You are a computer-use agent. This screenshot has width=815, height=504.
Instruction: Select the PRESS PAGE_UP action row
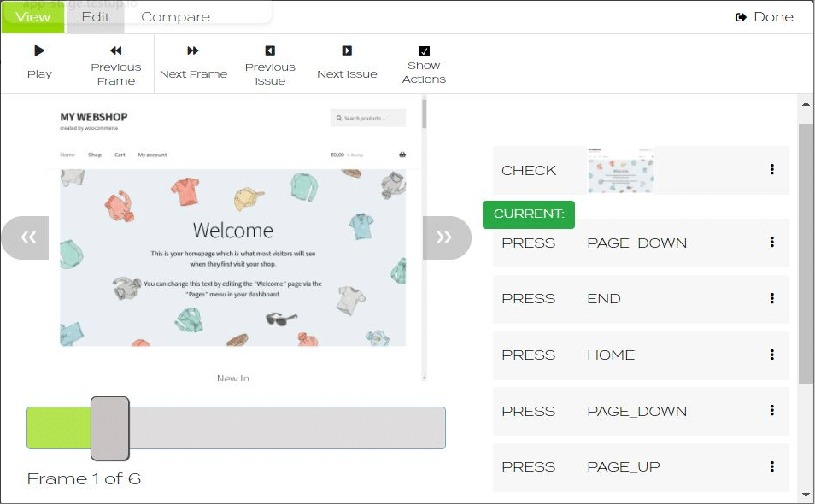pyautogui.click(x=641, y=467)
